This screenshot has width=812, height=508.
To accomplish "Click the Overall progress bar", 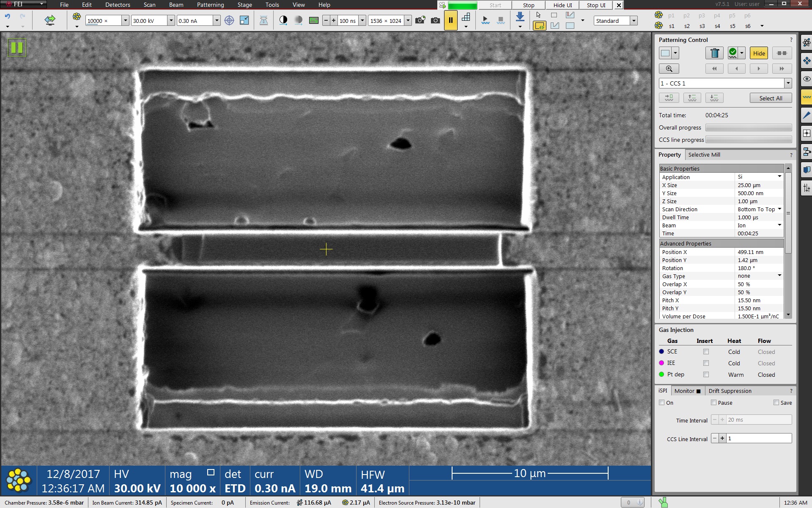I will pos(748,127).
